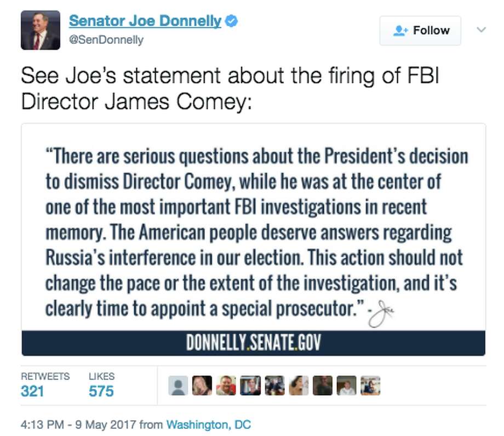Click the second liker avatar, the woman with blonde hair
This screenshot has width=504, height=436.
point(202,386)
